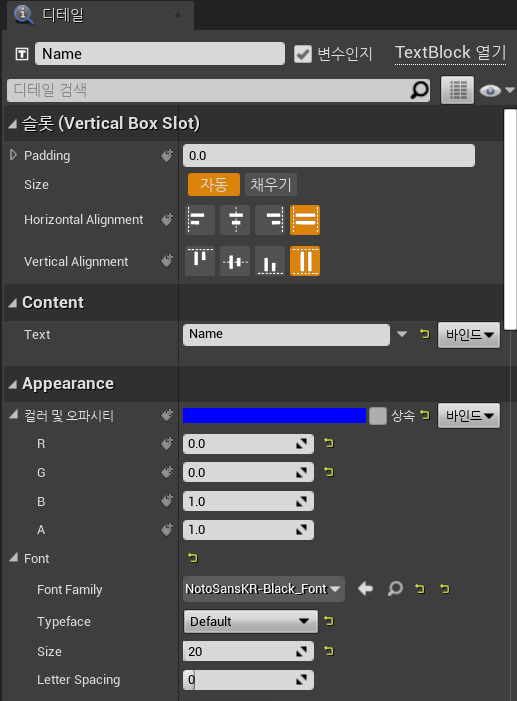Collapse the 슬롯 (Vertical Box Slot) section
The width and height of the screenshot is (517, 701).
pyautogui.click(x=13, y=124)
